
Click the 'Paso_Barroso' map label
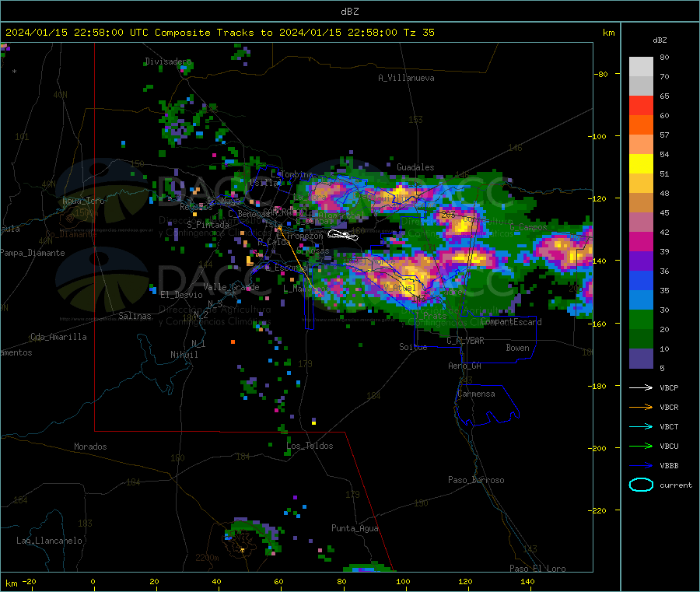point(476,480)
